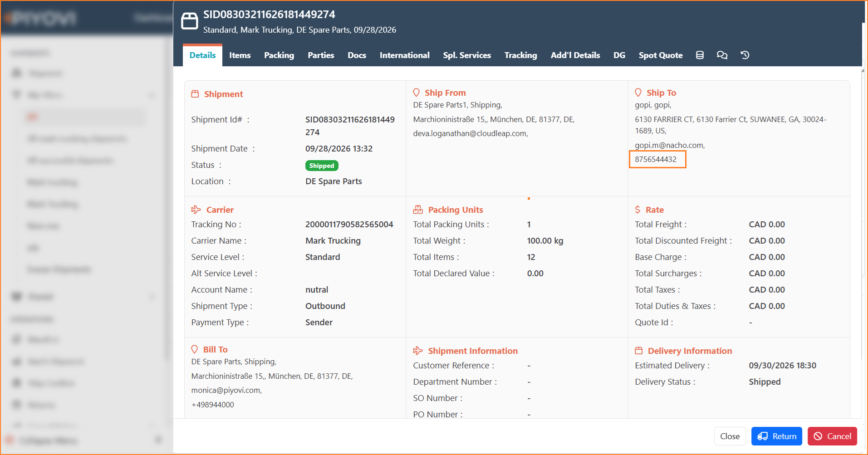The height and width of the screenshot is (455, 868).
Task: Click the package icon beside the shipment ID header
Action: pyautogui.click(x=190, y=21)
